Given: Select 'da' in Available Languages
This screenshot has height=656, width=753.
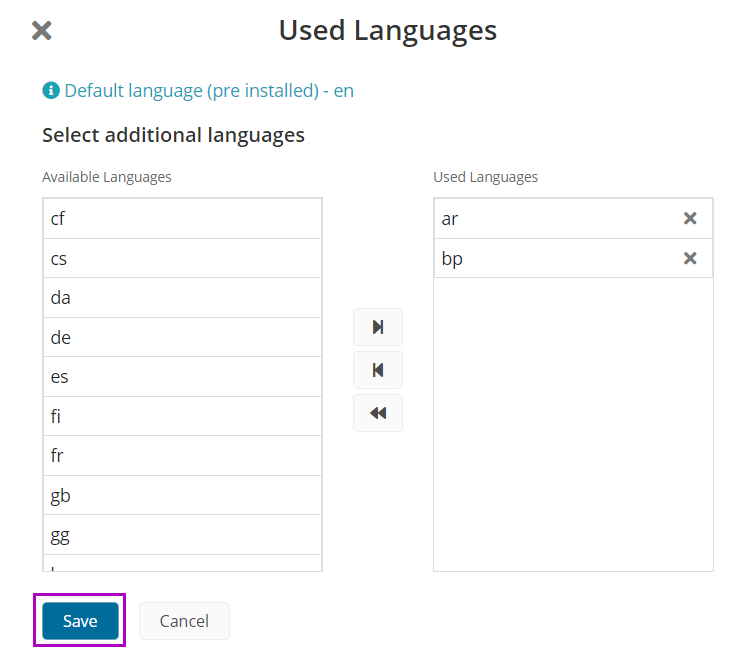Looking at the screenshot, I should point(182,298).
